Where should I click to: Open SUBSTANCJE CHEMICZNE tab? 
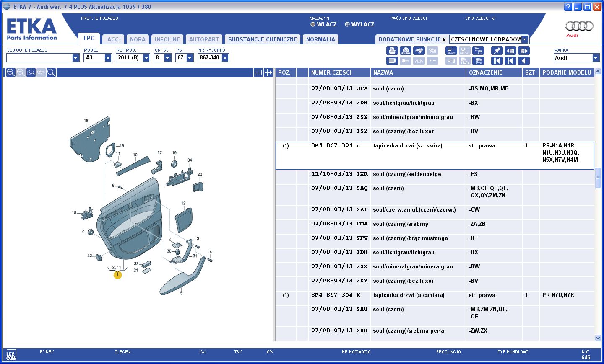tap(263, 39)
